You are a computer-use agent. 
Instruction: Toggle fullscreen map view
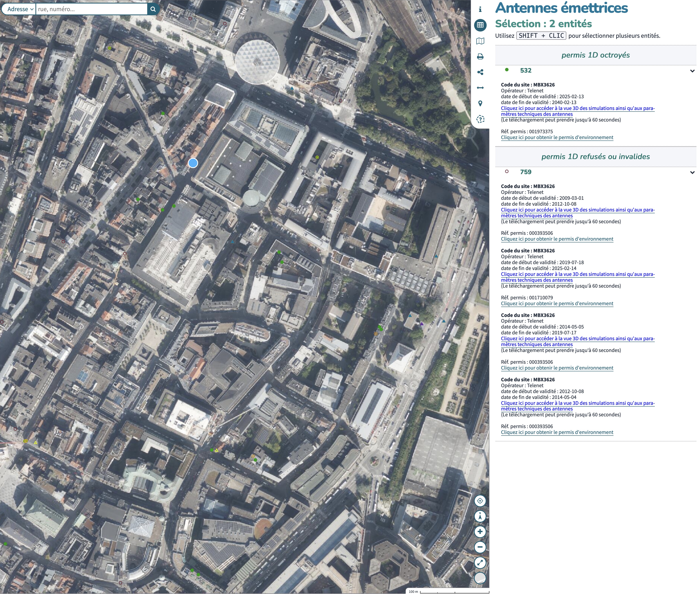[x=480, y=562]
